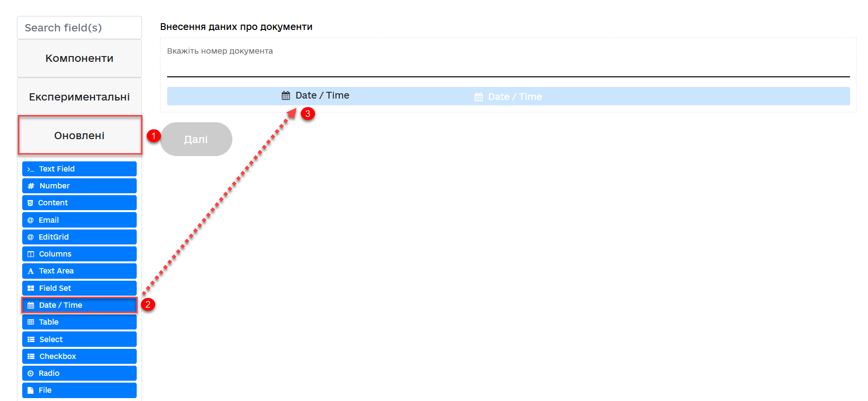
Task: Click the Text Area letter icon
Action: pyautogui.click(x=31, y=271)
